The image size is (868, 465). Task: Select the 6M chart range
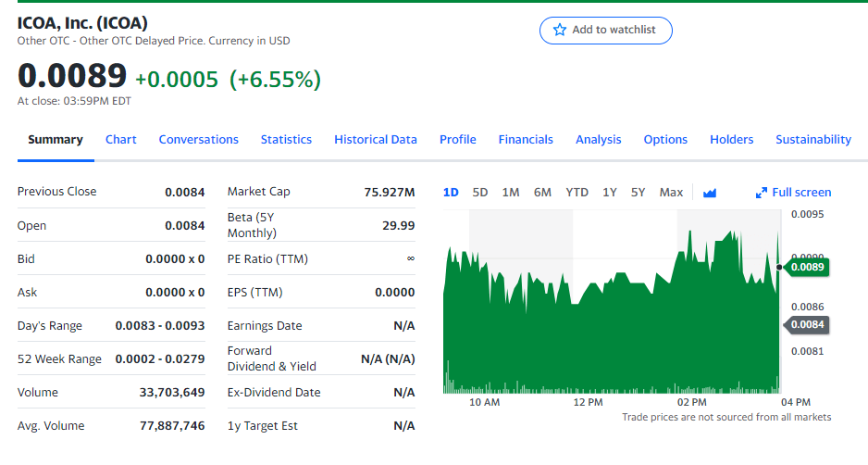coord(542,193)
